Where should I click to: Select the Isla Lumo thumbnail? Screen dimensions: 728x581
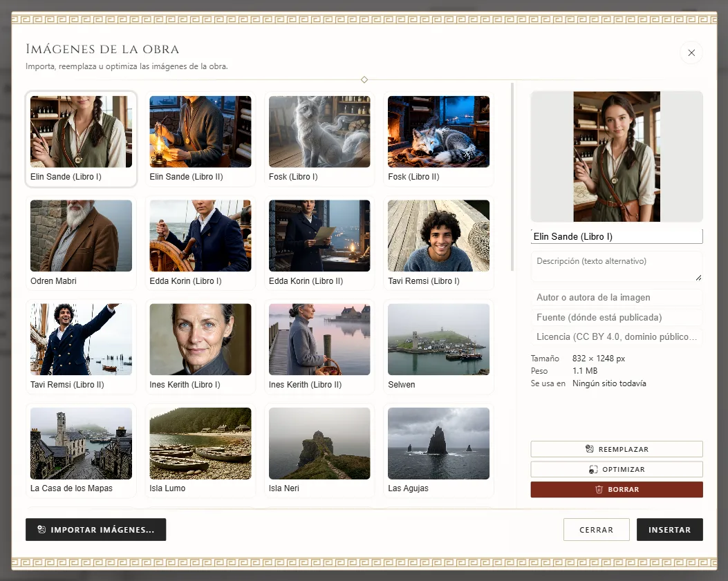[200, 450]
